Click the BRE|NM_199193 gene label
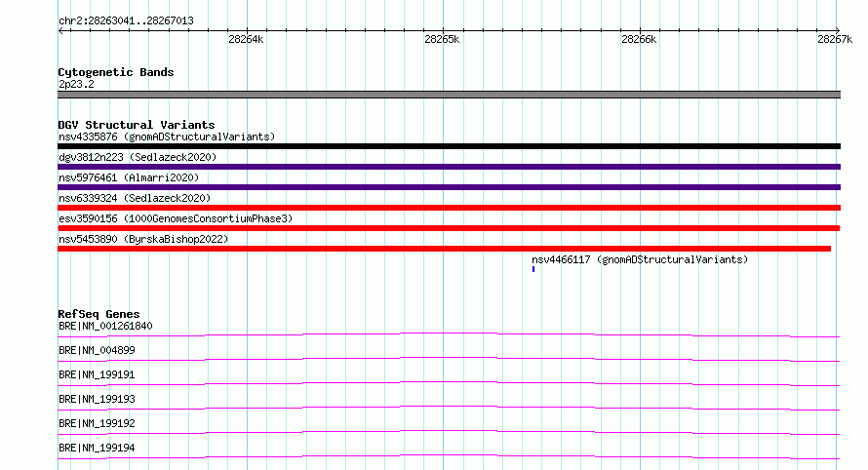868x470 pixels. [x=97, y=399]
